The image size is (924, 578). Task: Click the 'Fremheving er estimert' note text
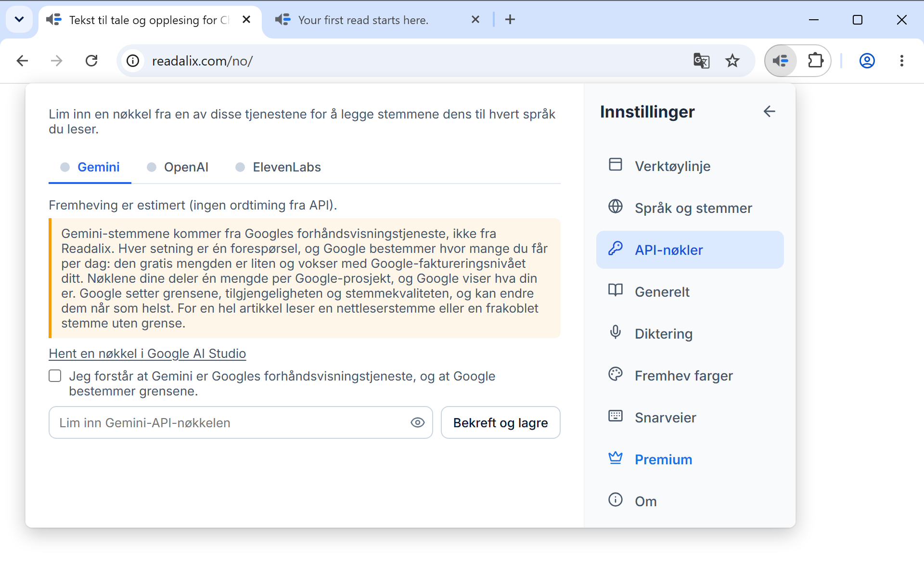(x=193, y=205)
